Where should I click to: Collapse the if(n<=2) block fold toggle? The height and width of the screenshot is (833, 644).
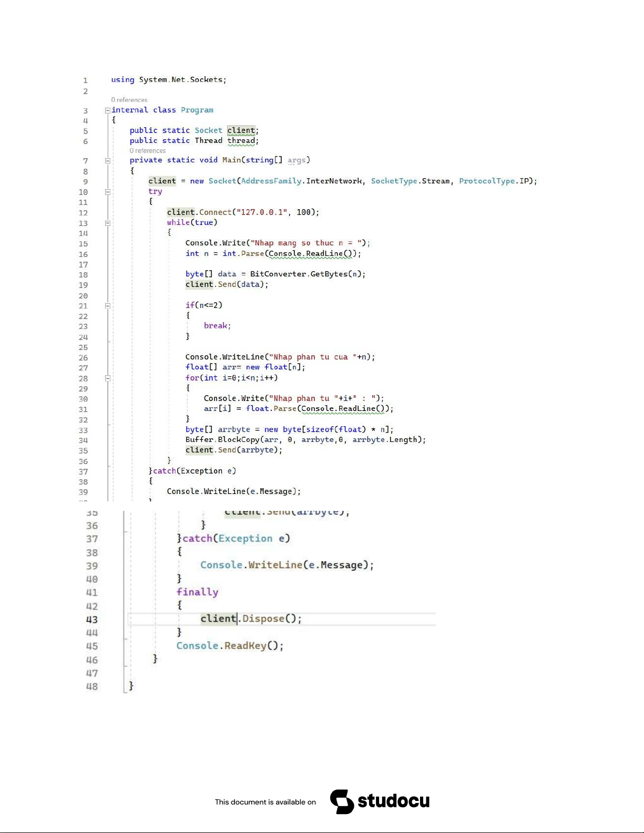[108, 305]
